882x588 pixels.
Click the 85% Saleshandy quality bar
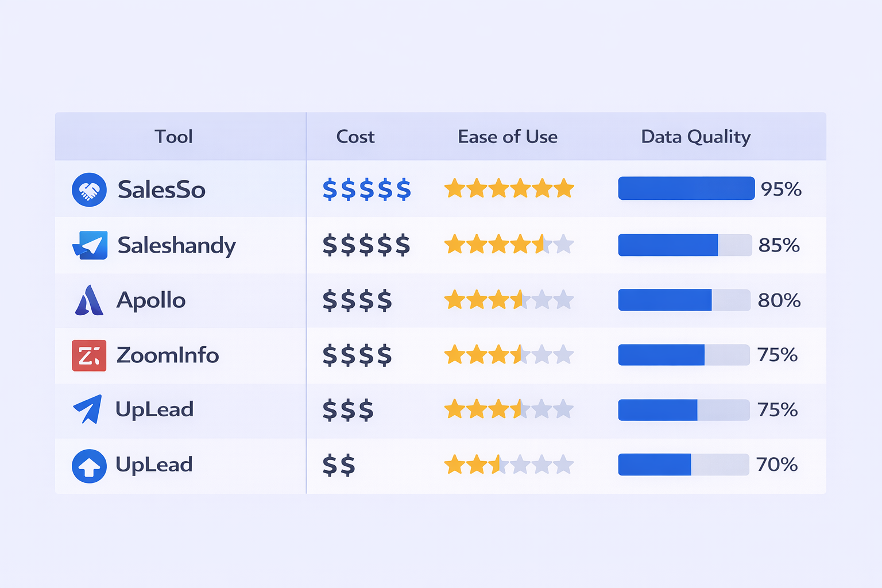(x=684, y=245)
